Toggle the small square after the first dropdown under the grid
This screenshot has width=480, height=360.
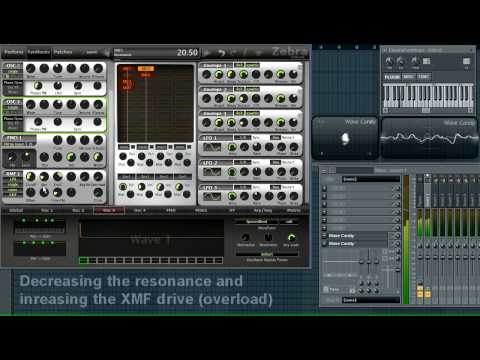[133, 147]
